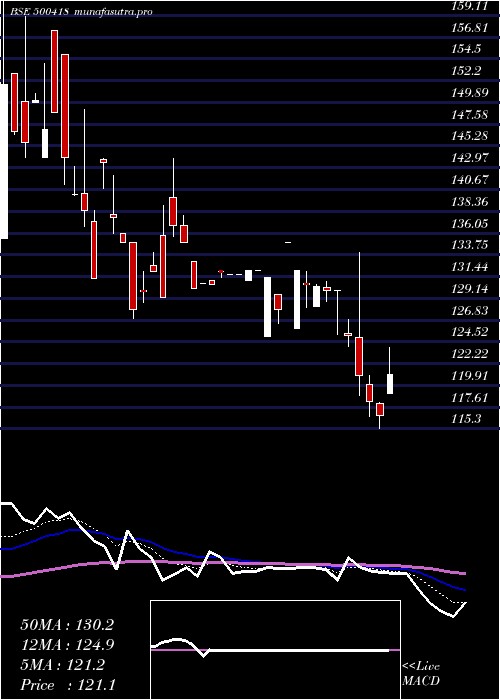500x700 pixels.
Task: Select the 115.3 price label
Action: (x=464, y=419)
